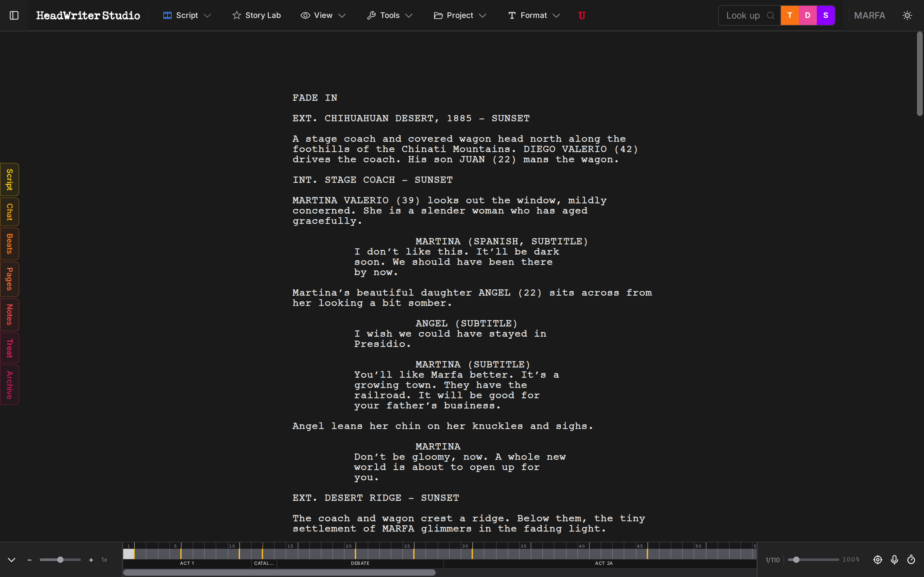The image size is (924, 577).
Task: Click the stopwatch timer icon bottom right
Action: 912,560
